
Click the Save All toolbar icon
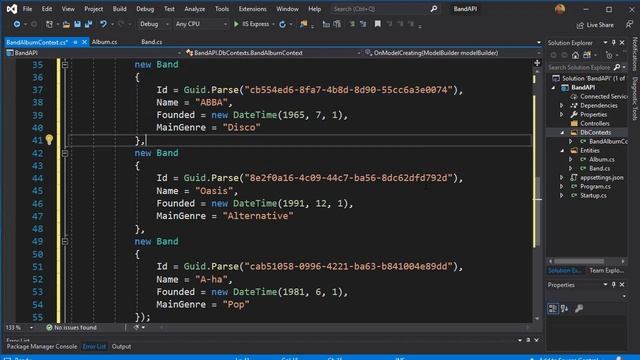click(88, 24)
